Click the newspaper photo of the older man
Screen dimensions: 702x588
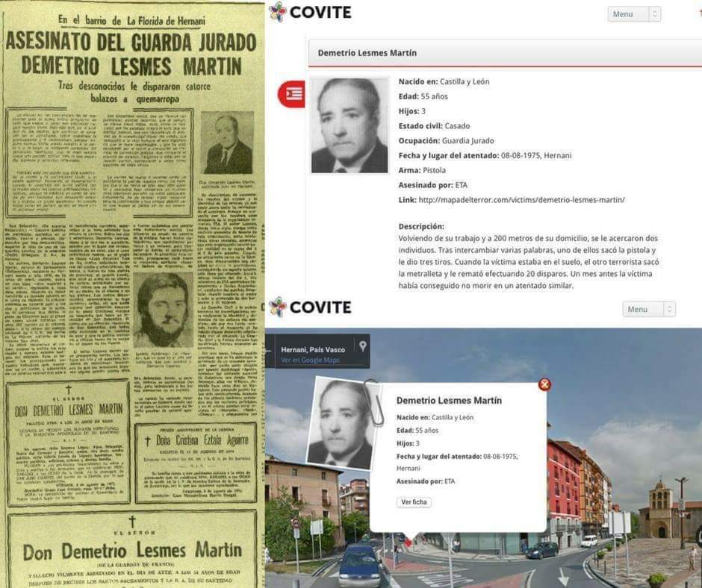(227, 143)
